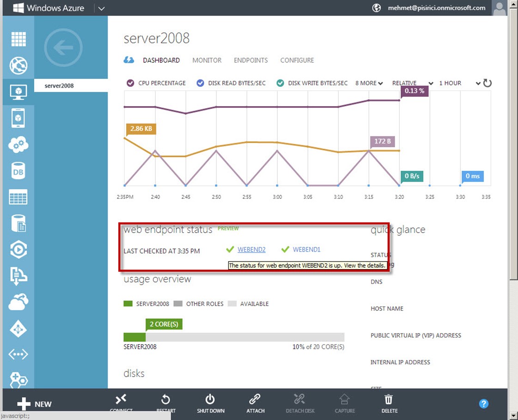
Task: Open the 1 Hour time range dropdown
Action: point(459,83)
